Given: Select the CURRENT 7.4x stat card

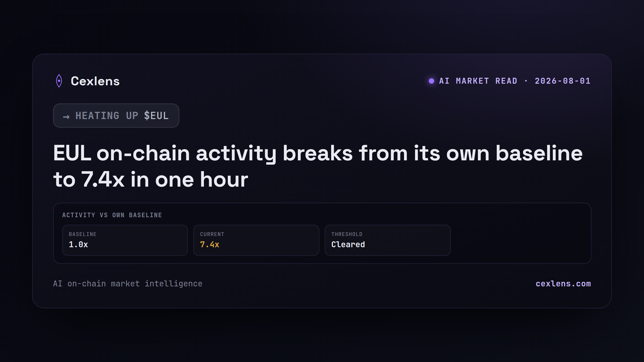Looking at the screenshot, I should [256, 240].
